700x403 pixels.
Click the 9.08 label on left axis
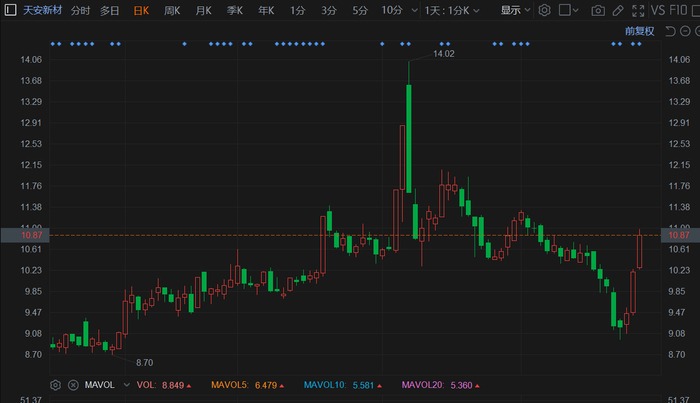(33, 333)
